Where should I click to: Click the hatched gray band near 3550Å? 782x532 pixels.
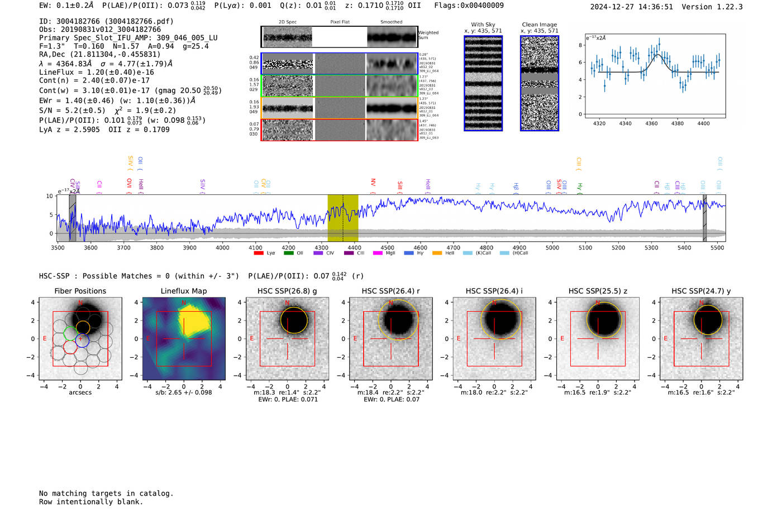(73, 218)
